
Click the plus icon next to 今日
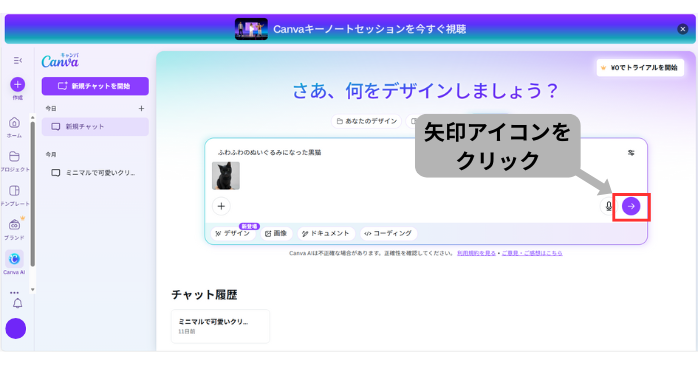point(141,108)
